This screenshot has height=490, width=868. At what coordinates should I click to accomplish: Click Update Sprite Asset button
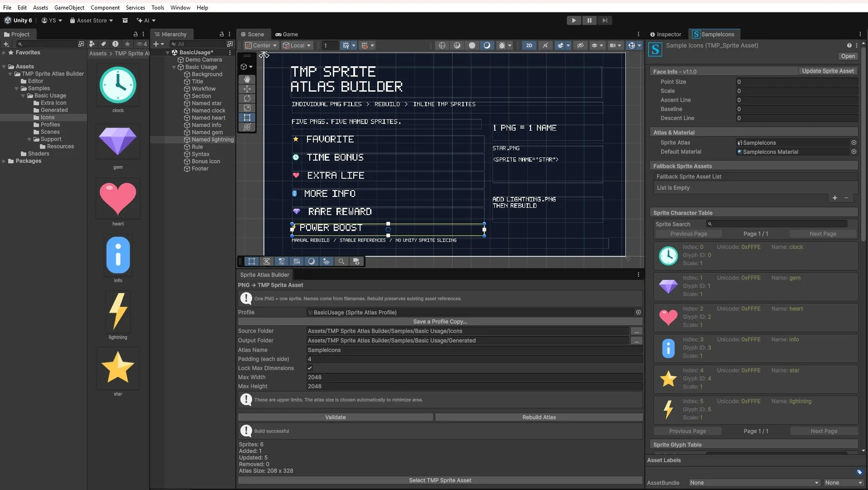point(828,71)
